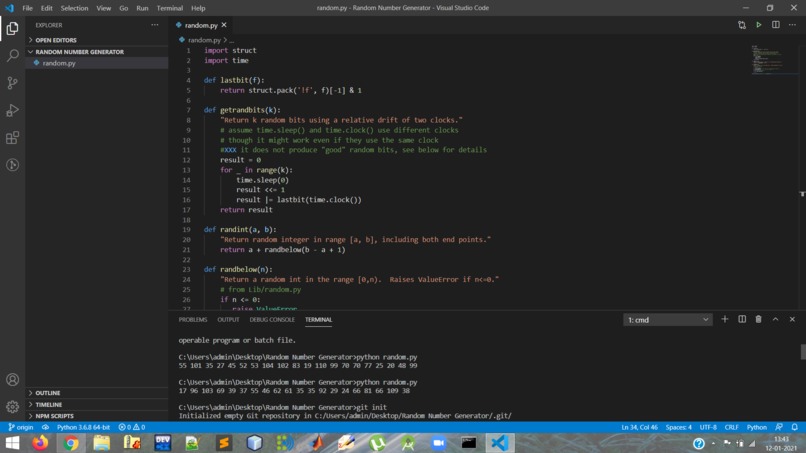Change indentation via Spaces: 4
The height and width of the screenshot is (453, 806).
pyautogui.click(x=679, y=427)
